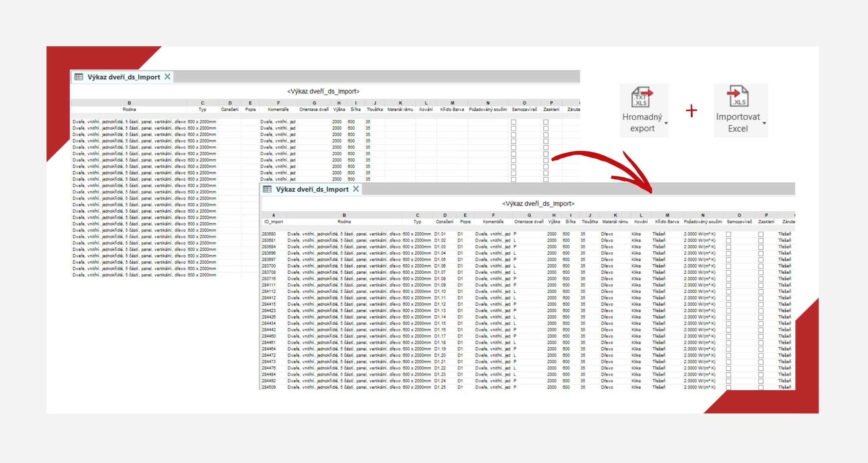Click schedule table icon on lower tab
868x463 pixels.
point(267,189)
